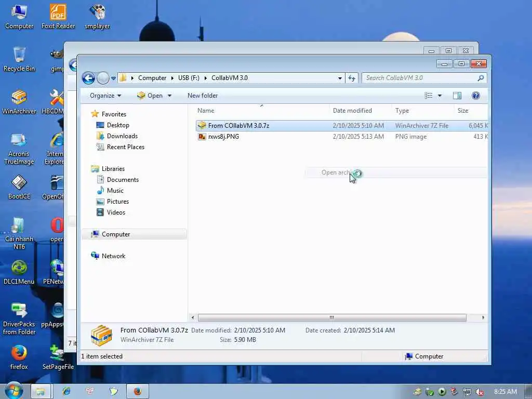Launch WinArchiver desktop shortcut

19,102
